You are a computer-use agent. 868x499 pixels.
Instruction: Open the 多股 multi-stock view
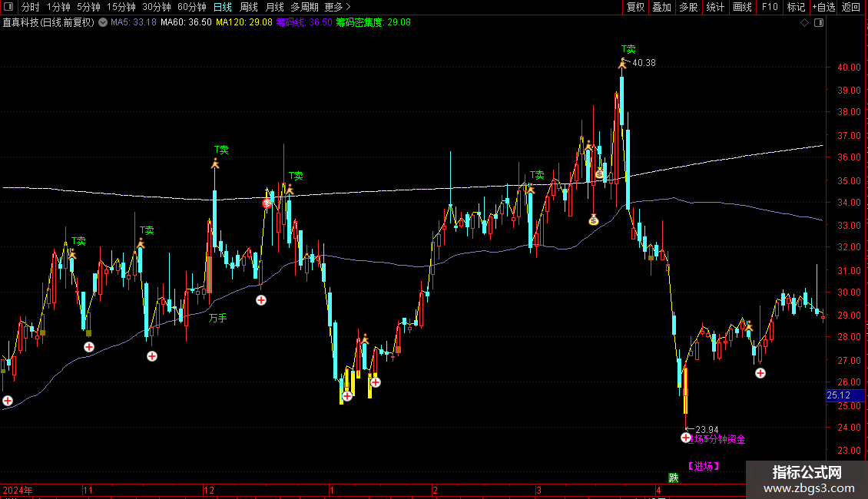pos(689,7)
